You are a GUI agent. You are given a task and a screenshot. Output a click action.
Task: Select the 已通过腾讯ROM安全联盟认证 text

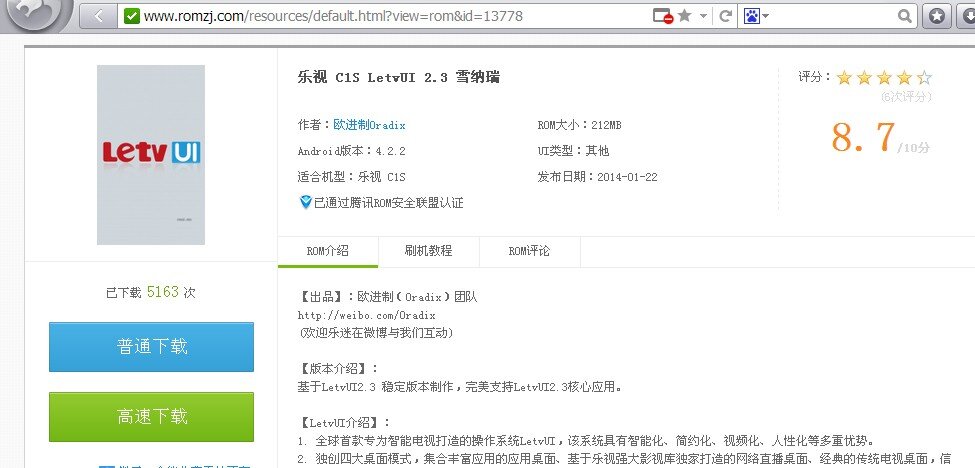coord(389,203)
